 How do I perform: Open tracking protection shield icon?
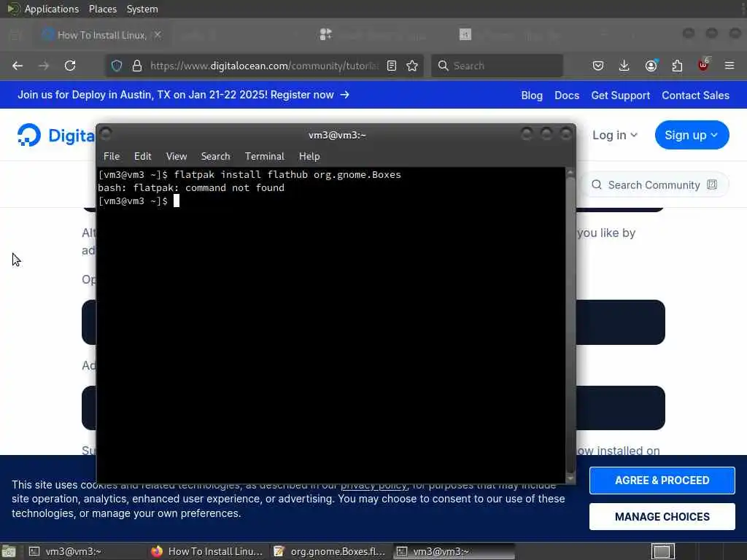pos(117,66)
